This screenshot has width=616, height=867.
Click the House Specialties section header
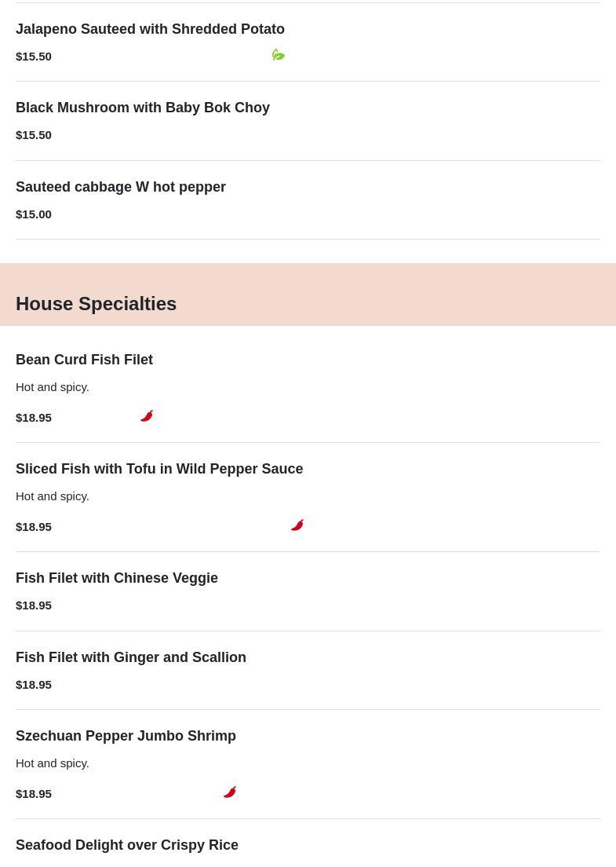97,304
